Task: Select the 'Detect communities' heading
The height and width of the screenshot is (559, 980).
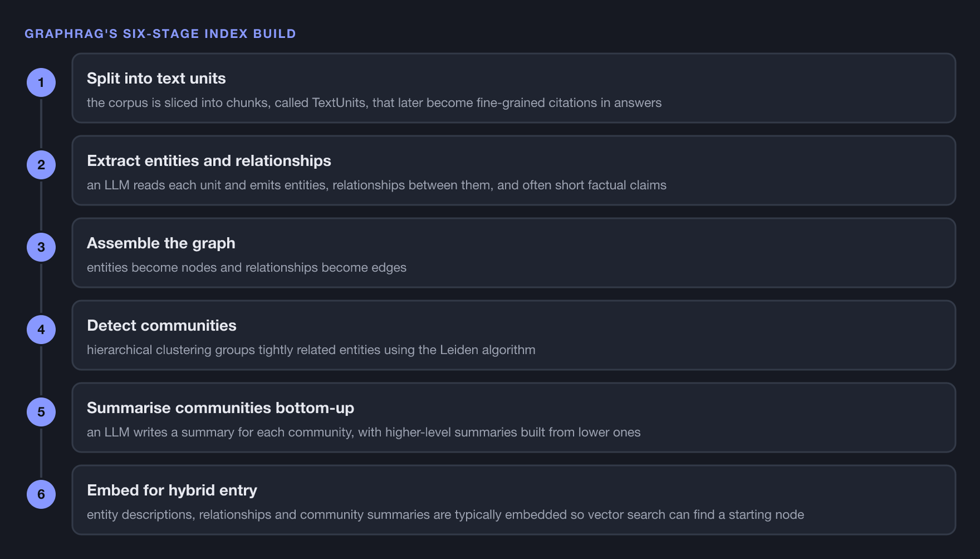Action: [162, 325]
